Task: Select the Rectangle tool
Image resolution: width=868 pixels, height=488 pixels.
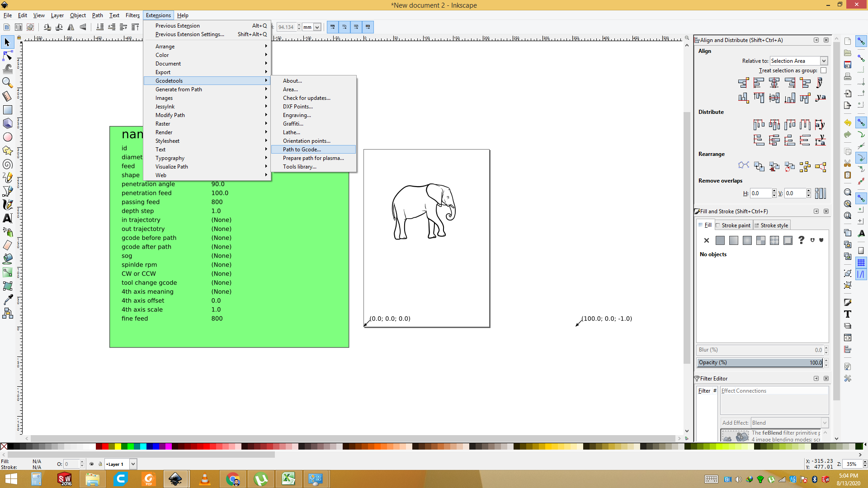Action: (x=8, y=110)
